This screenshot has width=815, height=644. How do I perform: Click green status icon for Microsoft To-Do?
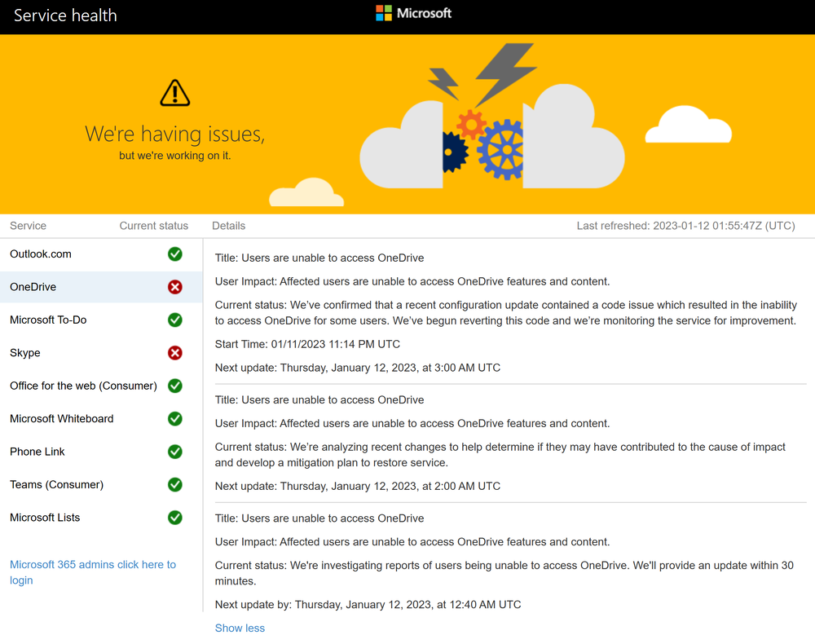174,320
